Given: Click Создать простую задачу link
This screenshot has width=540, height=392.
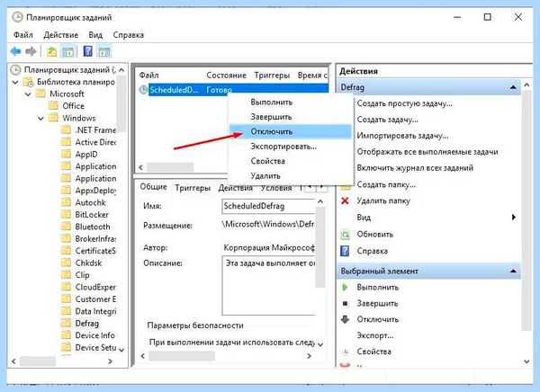Looking at the screenshot, I should tap(404, 103).
